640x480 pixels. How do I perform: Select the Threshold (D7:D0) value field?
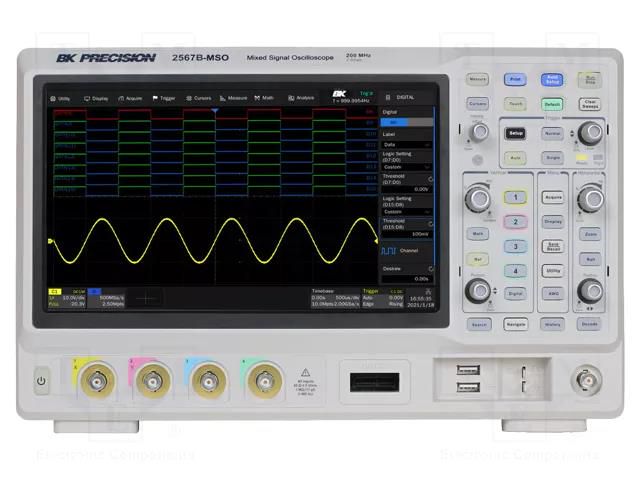click(407, 189)
